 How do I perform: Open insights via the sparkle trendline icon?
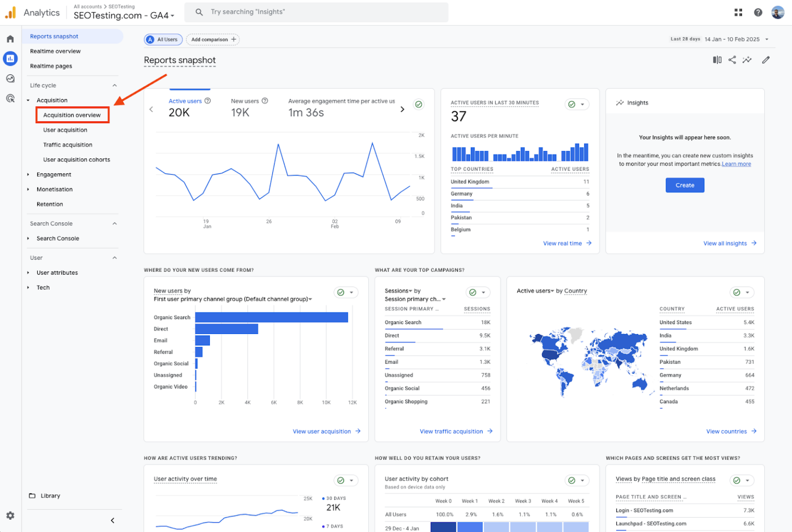click(747, 60)
